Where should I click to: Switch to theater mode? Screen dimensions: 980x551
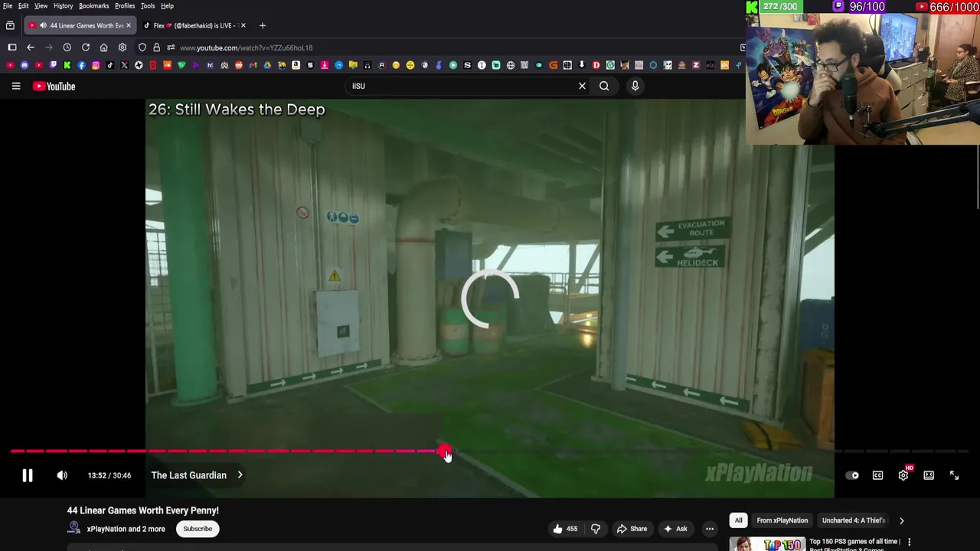point(929,475)
